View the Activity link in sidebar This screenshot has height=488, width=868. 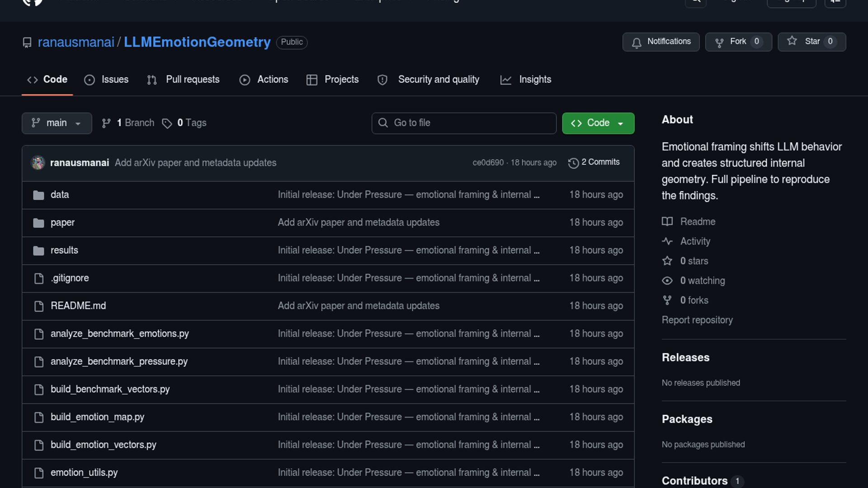[695, 241]
